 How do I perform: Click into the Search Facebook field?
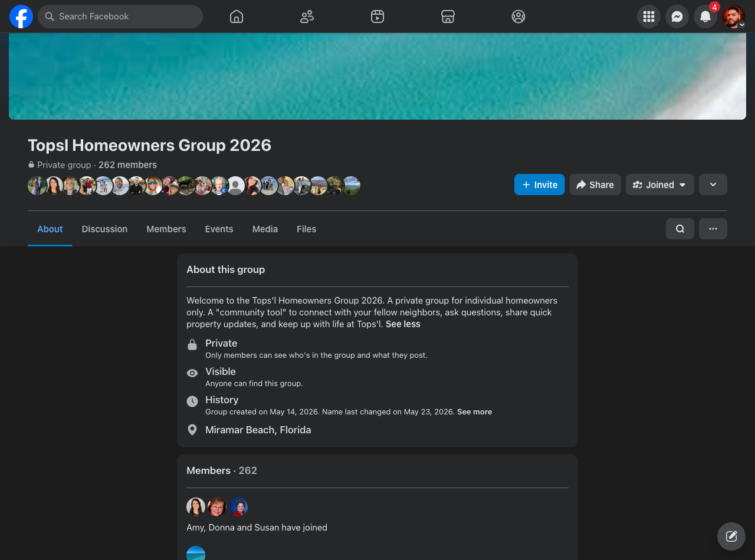tap(120, 17)
